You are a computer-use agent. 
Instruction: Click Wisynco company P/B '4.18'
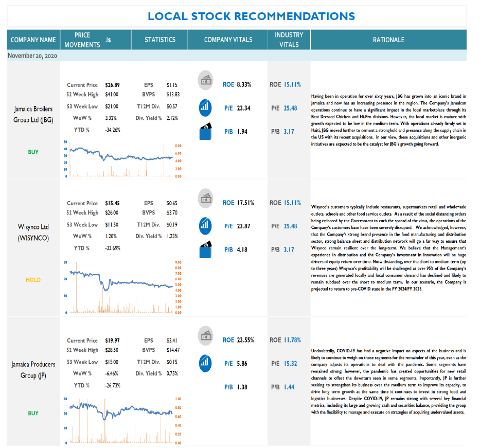(x=242, y=249)
